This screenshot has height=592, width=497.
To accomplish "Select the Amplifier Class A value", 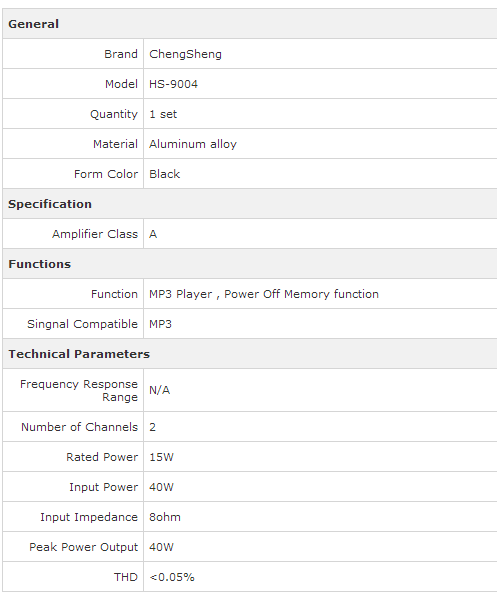I will [x=153, y=234].
